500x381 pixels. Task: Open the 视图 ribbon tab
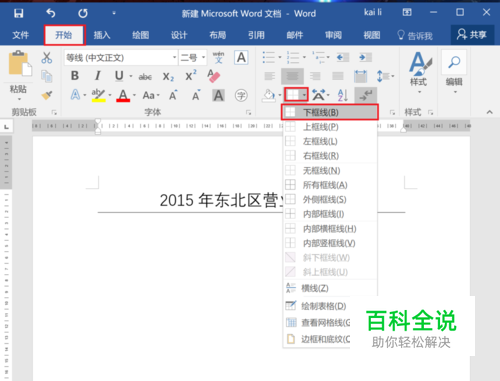(x=372, y=35)
